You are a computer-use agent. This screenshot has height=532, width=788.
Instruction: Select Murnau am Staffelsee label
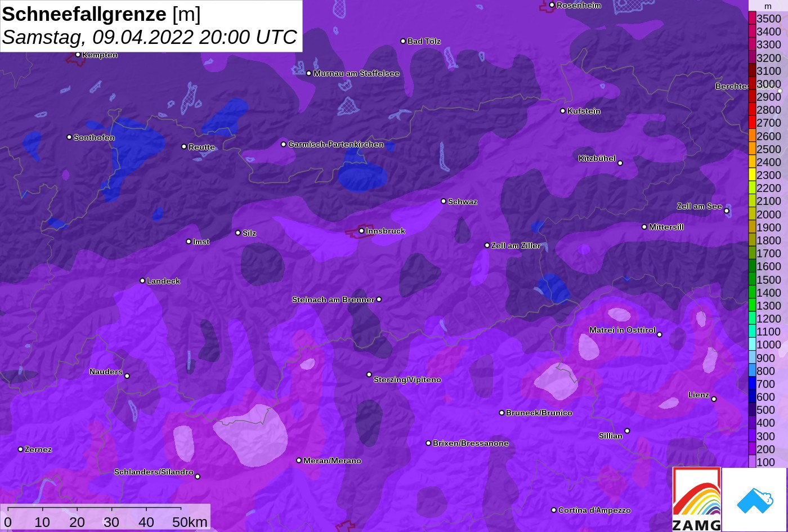point(356,73)
